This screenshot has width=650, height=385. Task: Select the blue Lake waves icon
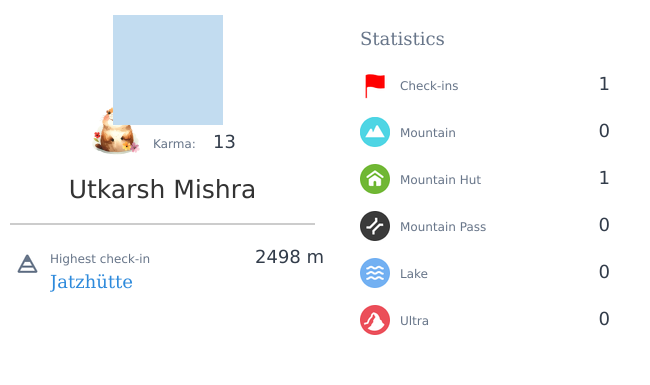coord(375,273)
